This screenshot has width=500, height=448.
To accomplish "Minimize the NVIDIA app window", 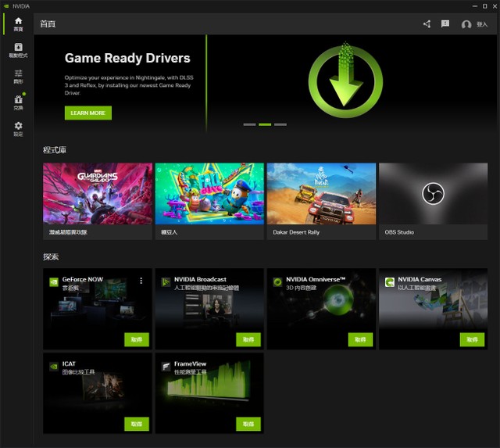I will coord(475,6).
